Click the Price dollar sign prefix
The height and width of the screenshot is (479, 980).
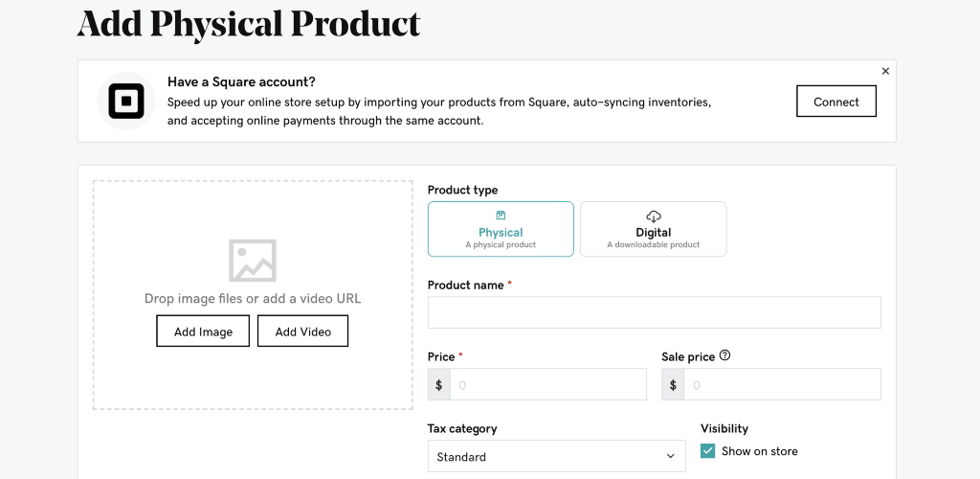439,384
